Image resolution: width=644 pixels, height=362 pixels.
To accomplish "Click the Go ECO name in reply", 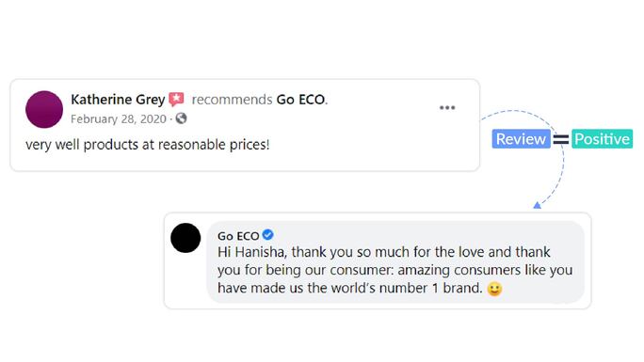I will tap(238, 236).
